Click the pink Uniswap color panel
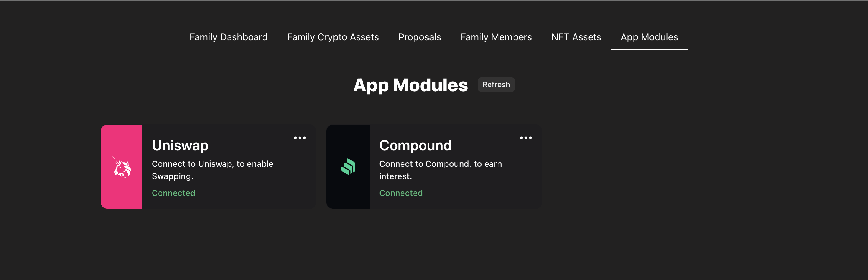Viewport: 868px width, 280px height. [121, 166]
